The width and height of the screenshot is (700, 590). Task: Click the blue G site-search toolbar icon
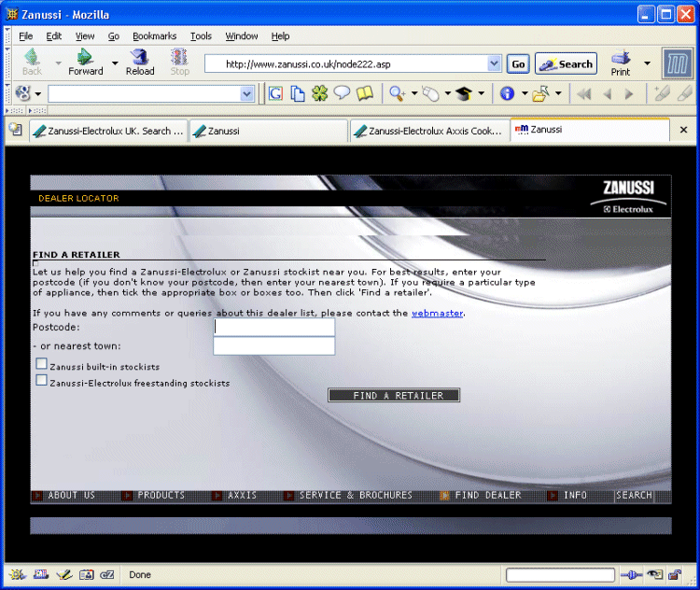tap(275, 93)
